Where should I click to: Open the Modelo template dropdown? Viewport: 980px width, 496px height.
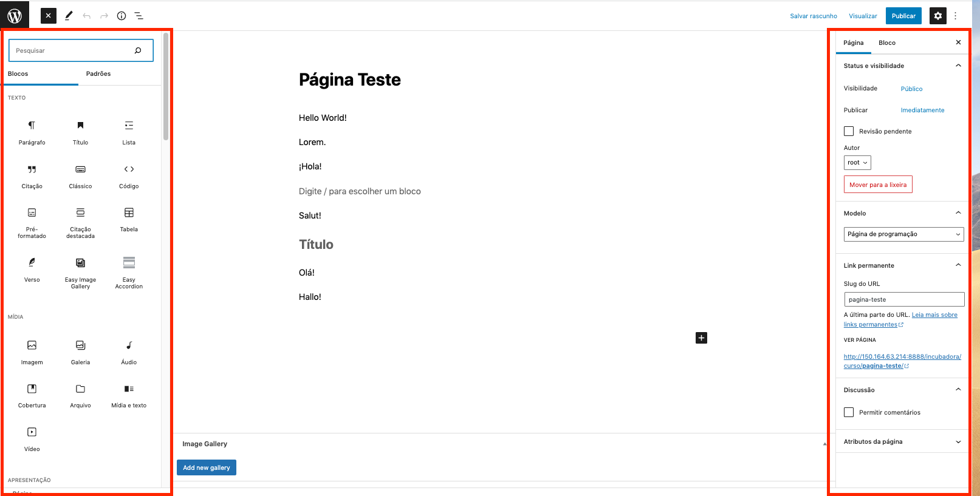pyautogui.click(x=903, y=234)
